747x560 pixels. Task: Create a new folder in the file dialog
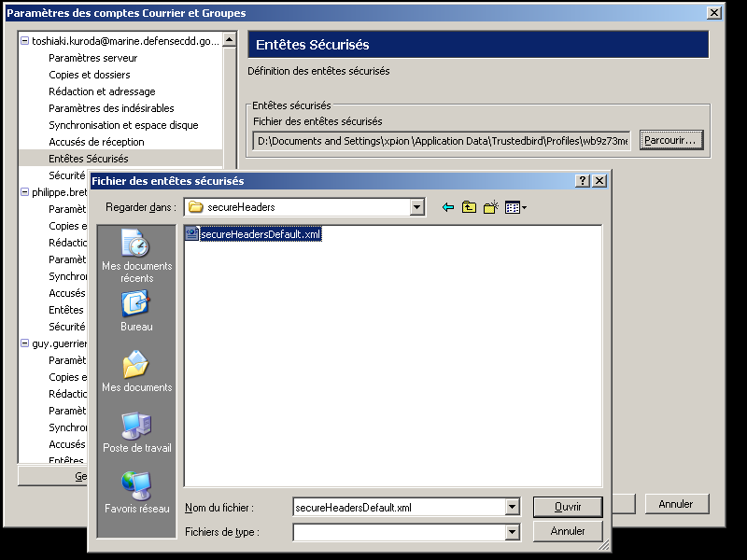490,207
